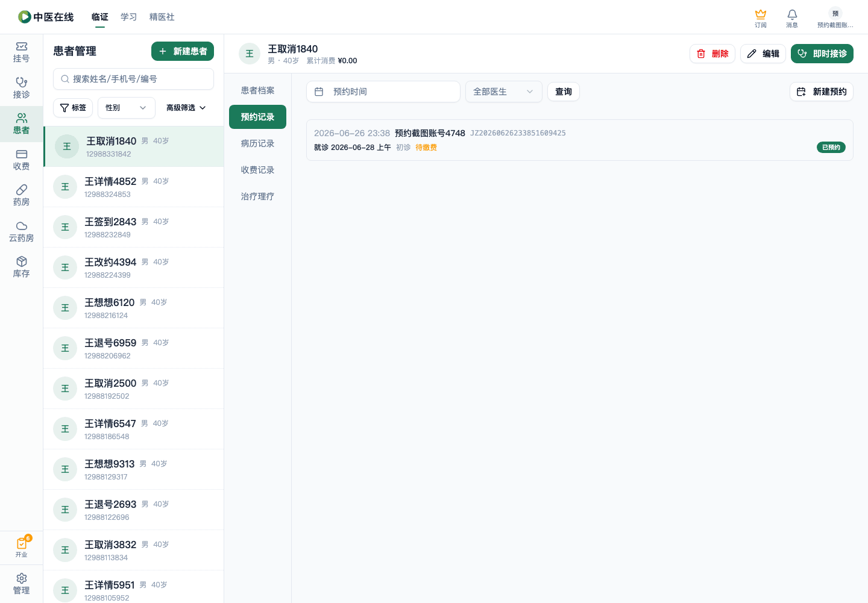Open the 预约记录 tab
868x603 pixels.
(x=257, y=117)
